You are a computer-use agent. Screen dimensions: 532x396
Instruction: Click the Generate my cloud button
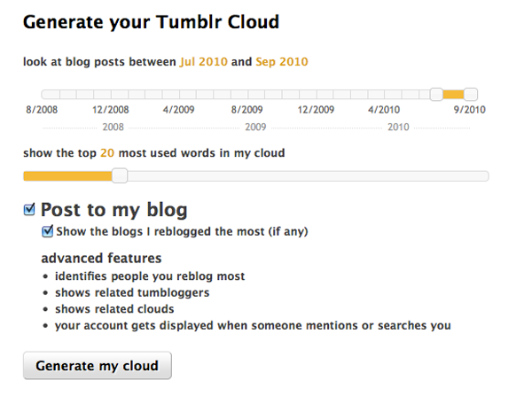coord(98,366)
